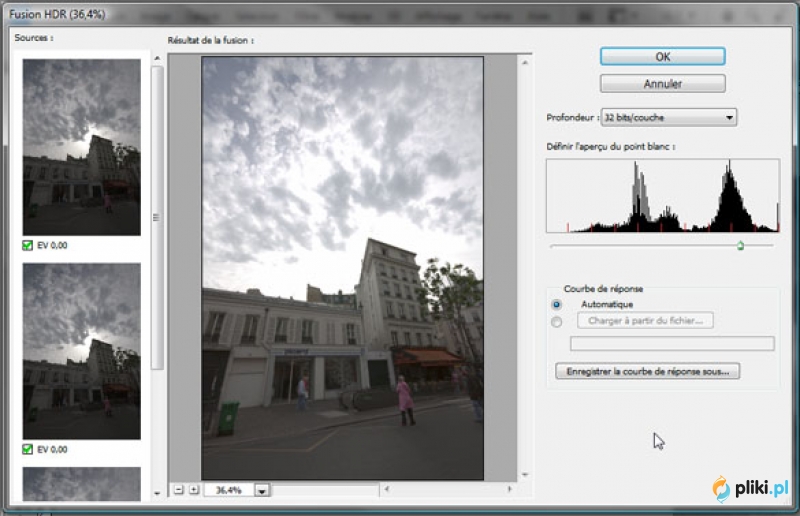Uncheck the first EV 0,00 source checkbox

28,245
